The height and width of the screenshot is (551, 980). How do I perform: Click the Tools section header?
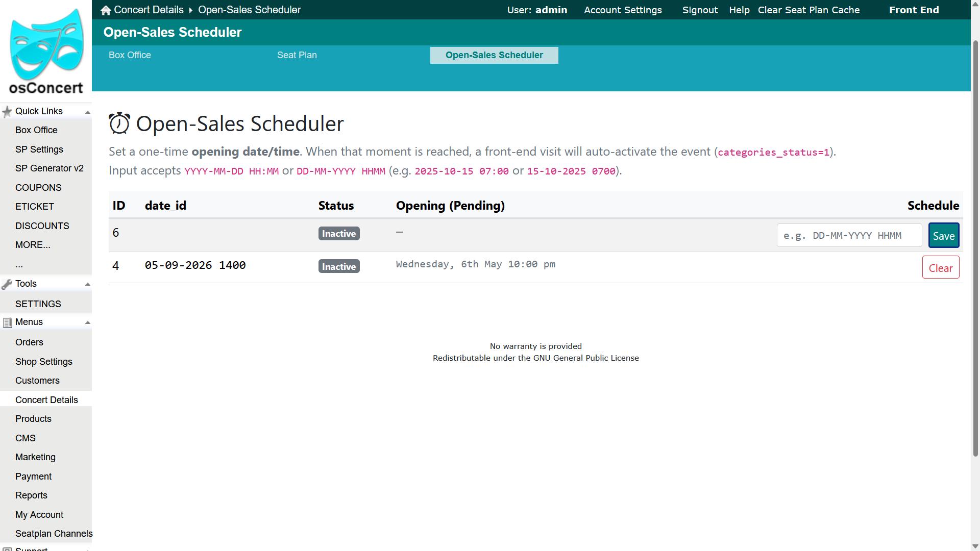tap(46, 284)
